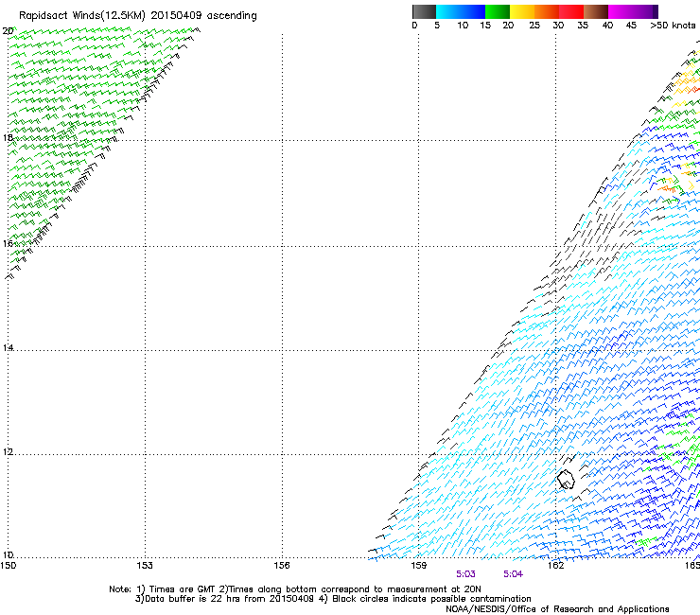Click the NOAA/NESDIS credit text
This screenshot has height=615, width=700.
pos(557,609)
